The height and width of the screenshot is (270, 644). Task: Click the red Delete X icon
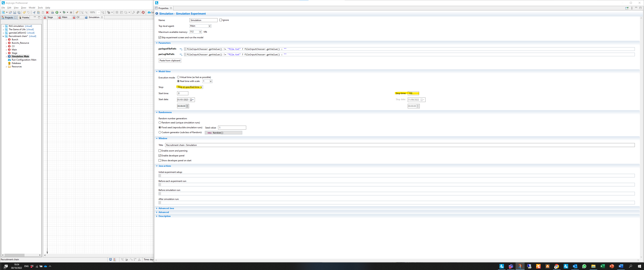47,12
